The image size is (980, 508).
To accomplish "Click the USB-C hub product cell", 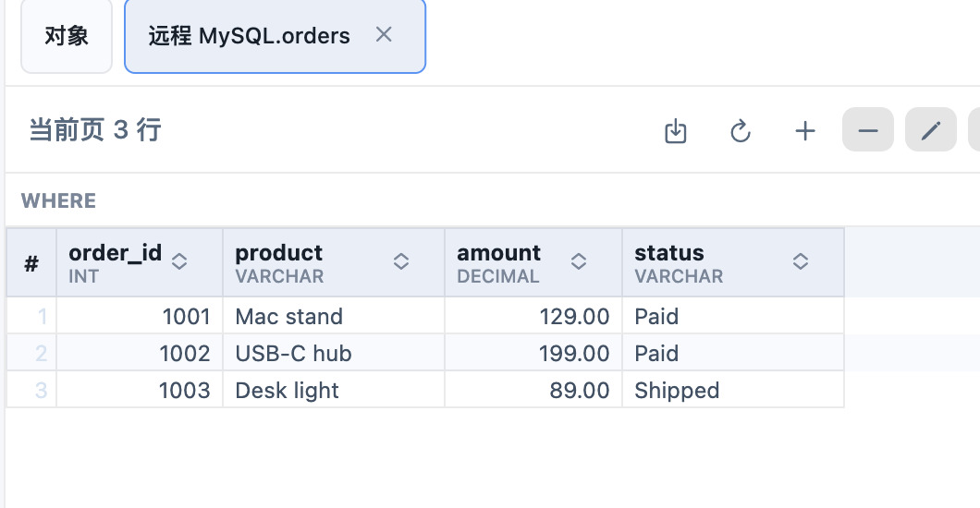I will [334, 353].
